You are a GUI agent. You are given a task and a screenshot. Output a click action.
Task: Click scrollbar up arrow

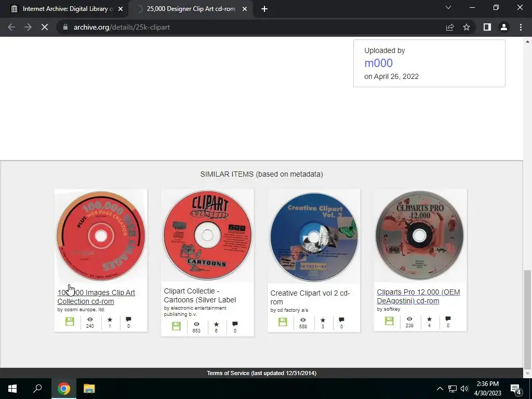[527, 42]
